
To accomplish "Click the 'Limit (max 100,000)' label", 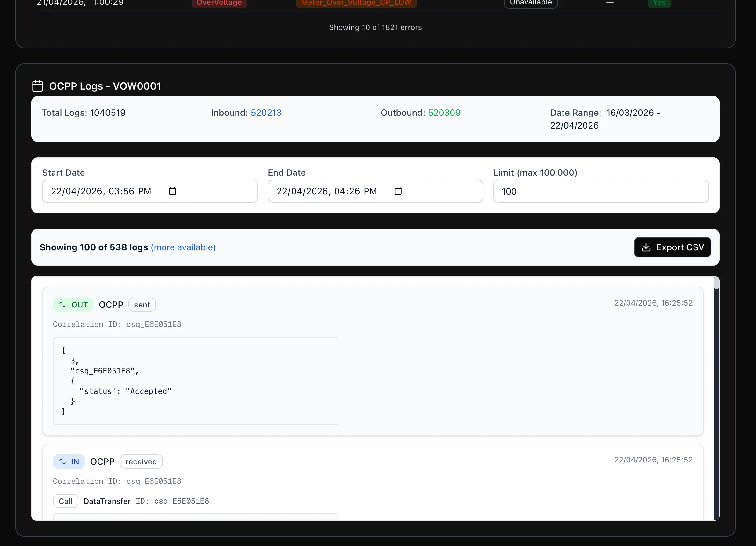I will (535, 173).
